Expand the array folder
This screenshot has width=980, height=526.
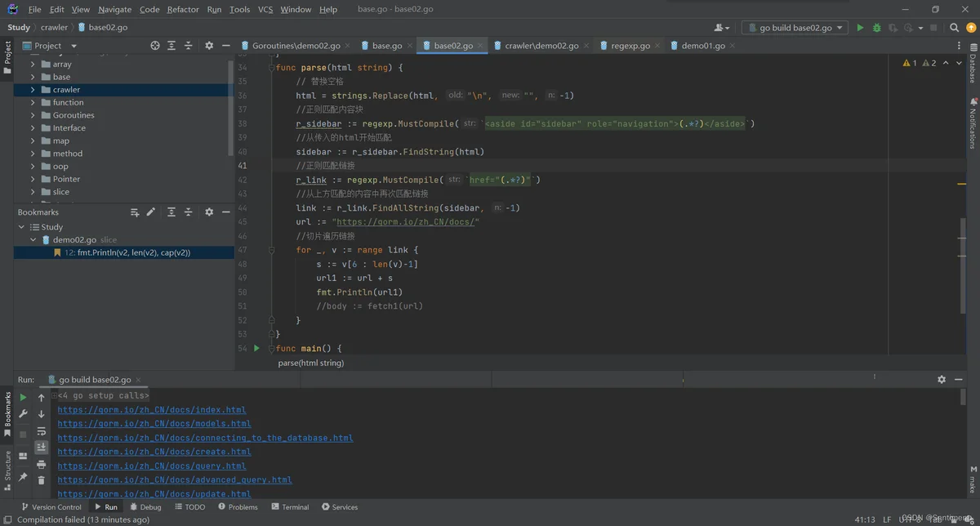(x=33, y=64)
